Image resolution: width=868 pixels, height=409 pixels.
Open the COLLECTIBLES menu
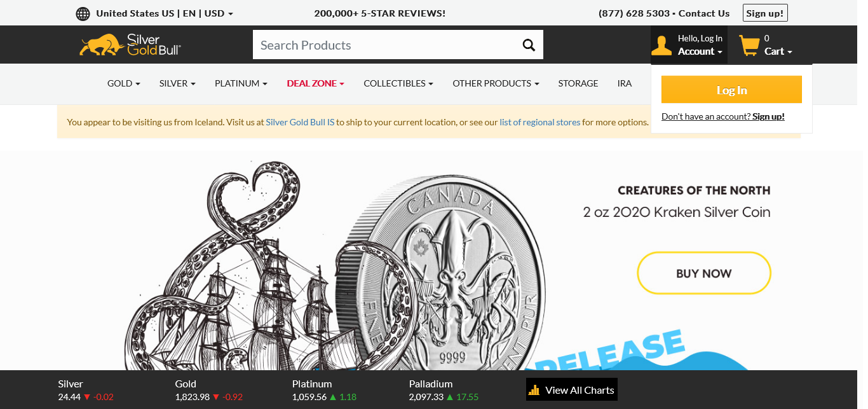pos(398,83)
